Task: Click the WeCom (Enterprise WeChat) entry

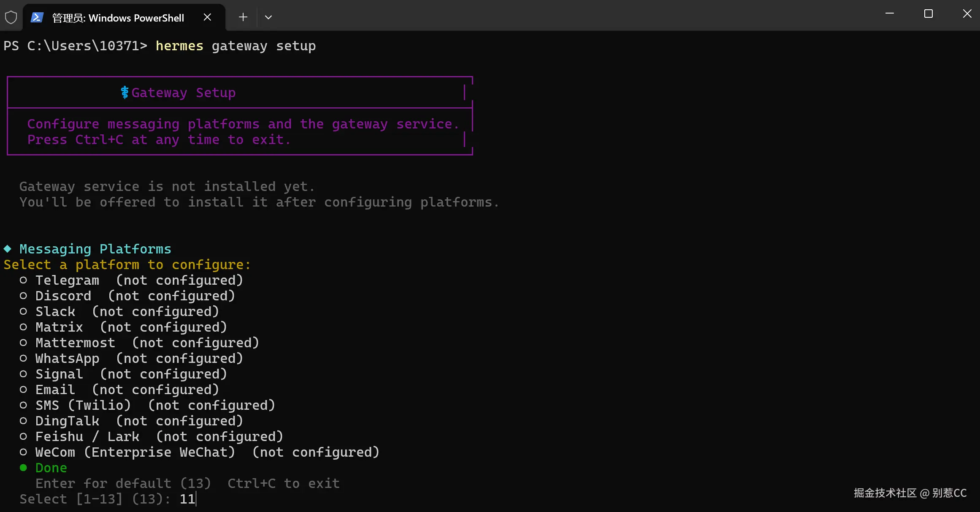Action: (x=135, y=452)
